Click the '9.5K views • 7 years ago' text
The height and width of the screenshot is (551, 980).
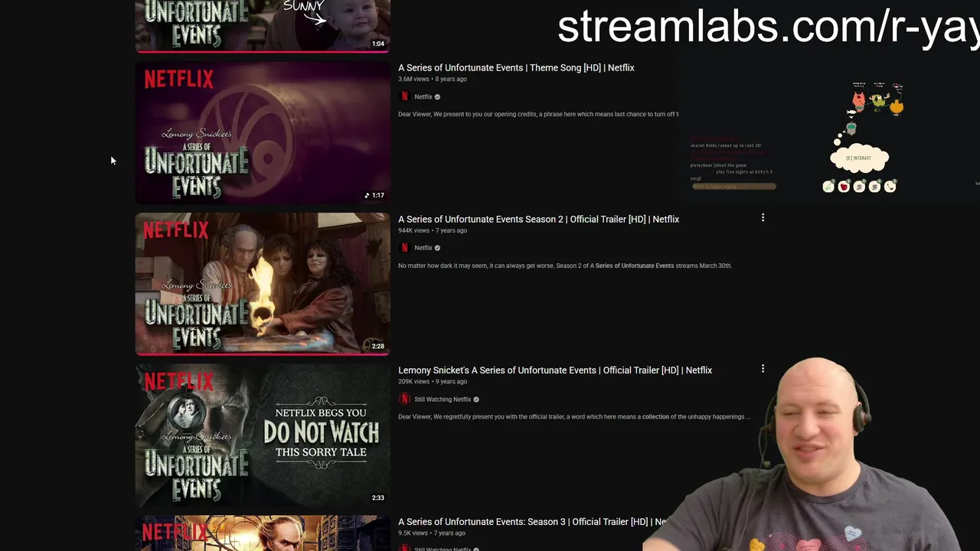(432, 533)
